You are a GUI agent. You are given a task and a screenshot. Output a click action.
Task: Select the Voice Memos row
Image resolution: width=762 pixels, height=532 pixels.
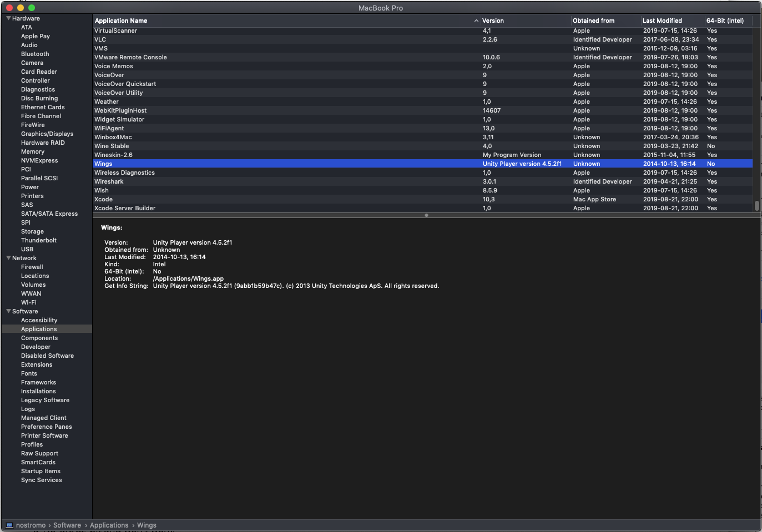tap(422, 66)
